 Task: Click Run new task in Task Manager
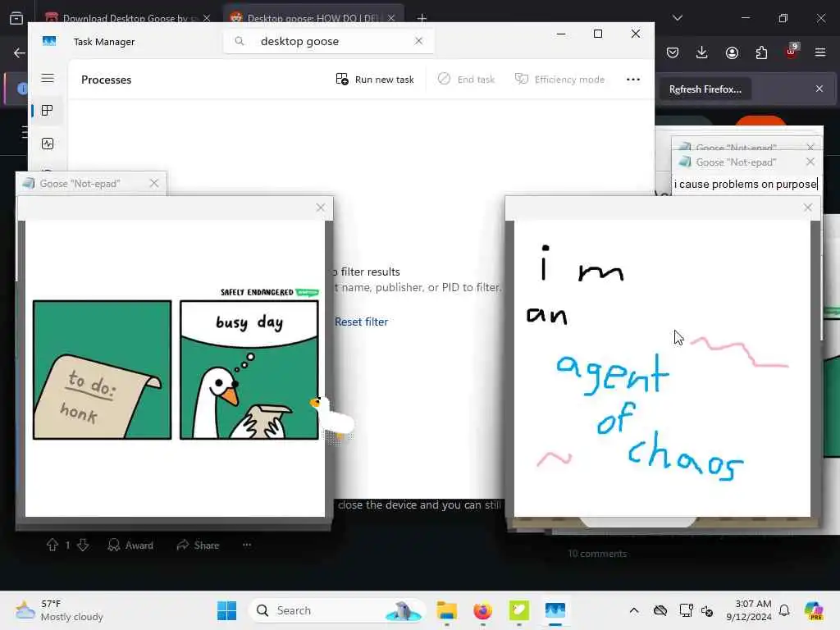click(374, 80)
